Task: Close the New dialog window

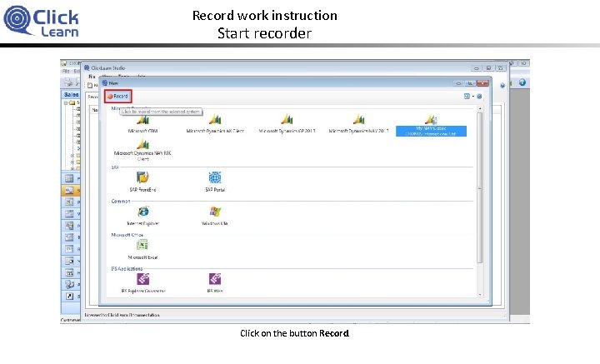Action: click(x=482, y=83)
